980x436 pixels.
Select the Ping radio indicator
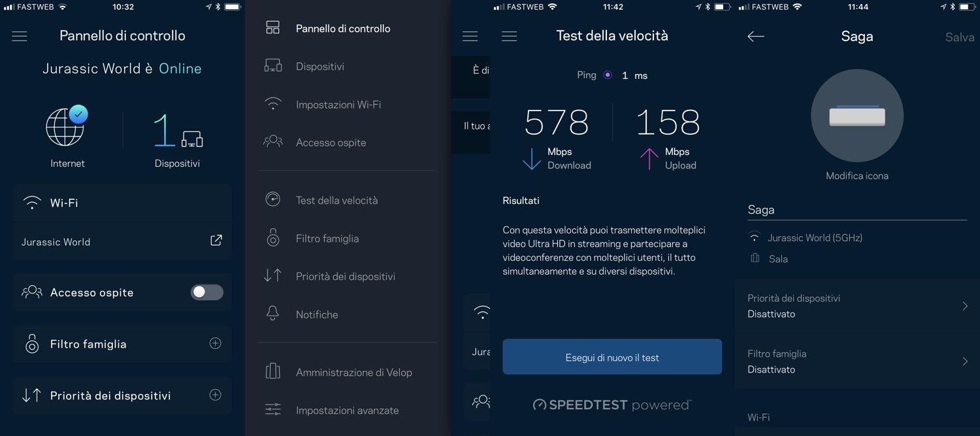(x=608, y=75)
